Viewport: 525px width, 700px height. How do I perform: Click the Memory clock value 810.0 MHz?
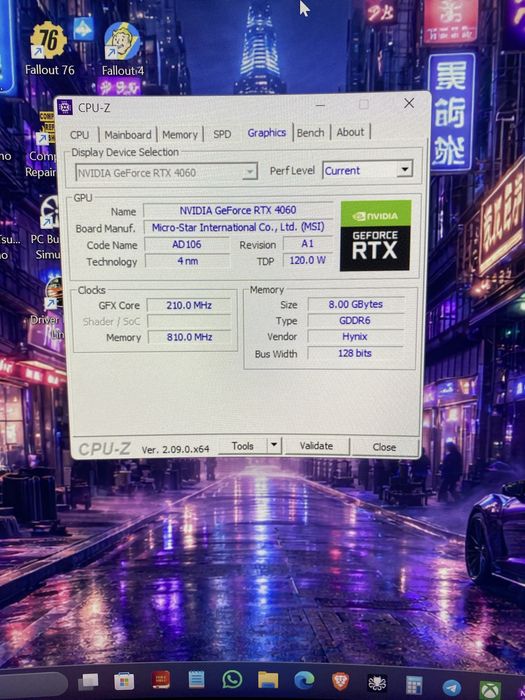pos(189,337)
